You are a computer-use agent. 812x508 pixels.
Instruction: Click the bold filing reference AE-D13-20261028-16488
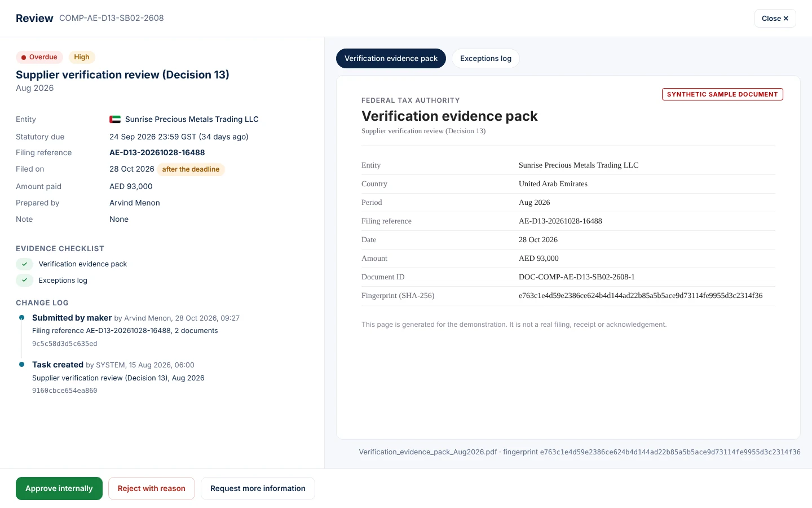click(157, 152)
